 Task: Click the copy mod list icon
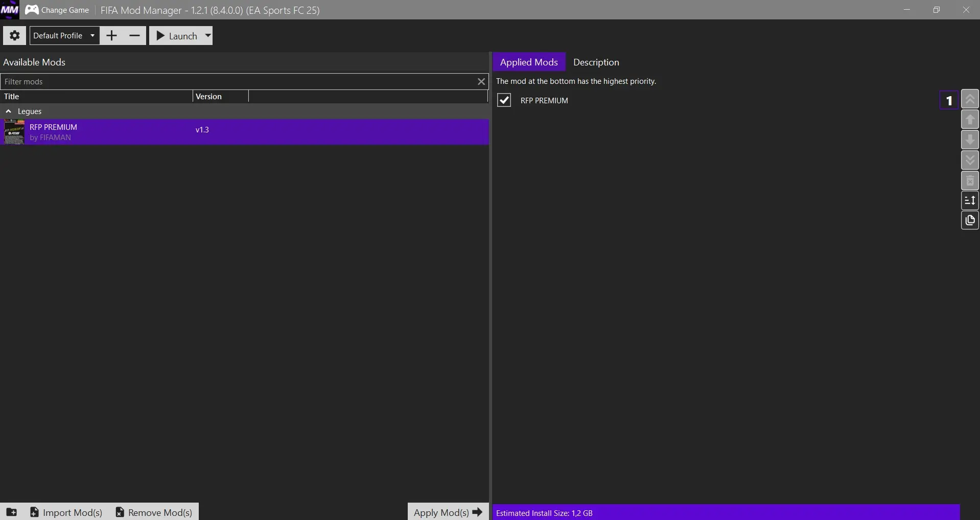(970, 220)
